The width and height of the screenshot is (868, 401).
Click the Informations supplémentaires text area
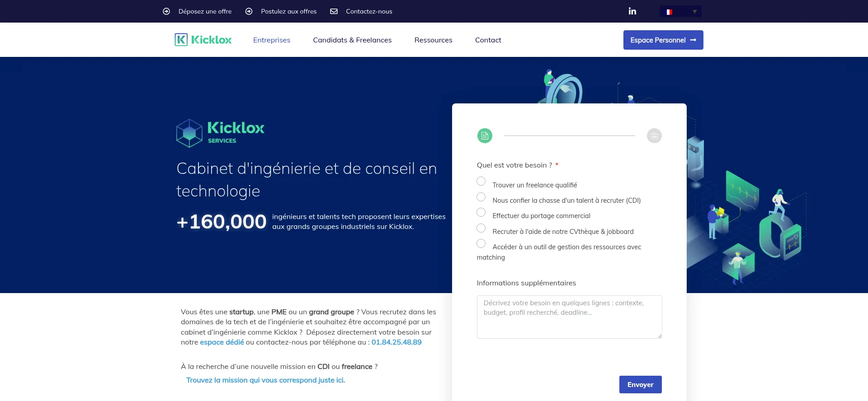(569, 317)
